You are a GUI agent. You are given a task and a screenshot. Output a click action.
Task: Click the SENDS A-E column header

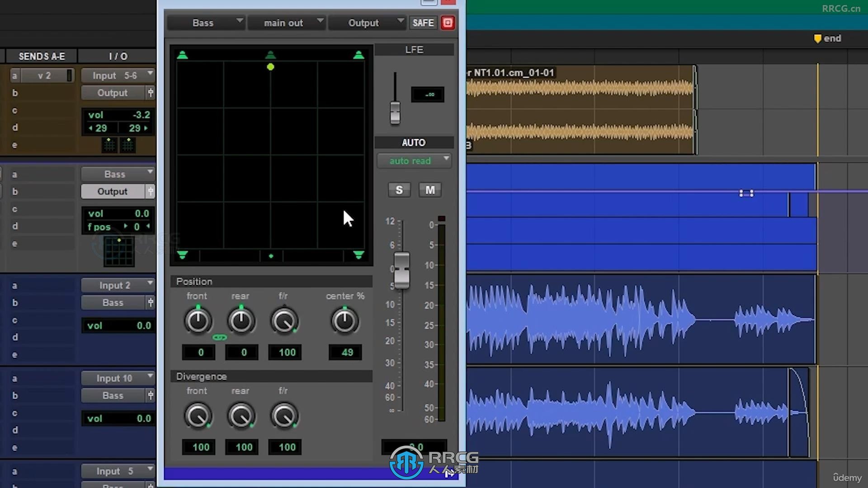pyautogui.click(x=42, y=56)
